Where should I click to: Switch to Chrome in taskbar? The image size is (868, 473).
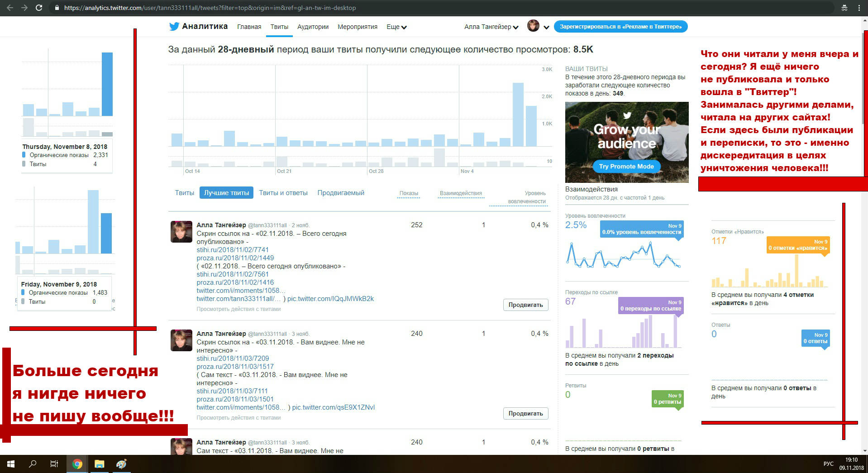click(77, 464)
